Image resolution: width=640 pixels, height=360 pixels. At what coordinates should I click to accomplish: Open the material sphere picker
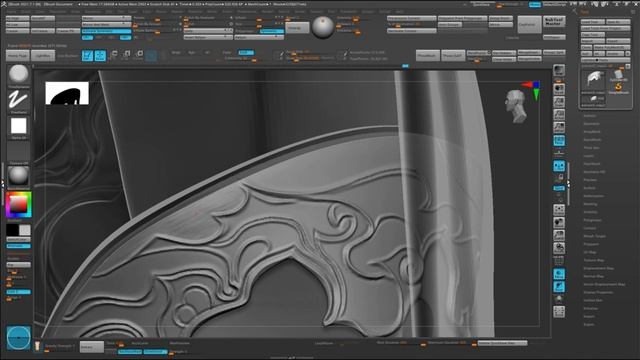coord(18,177)
